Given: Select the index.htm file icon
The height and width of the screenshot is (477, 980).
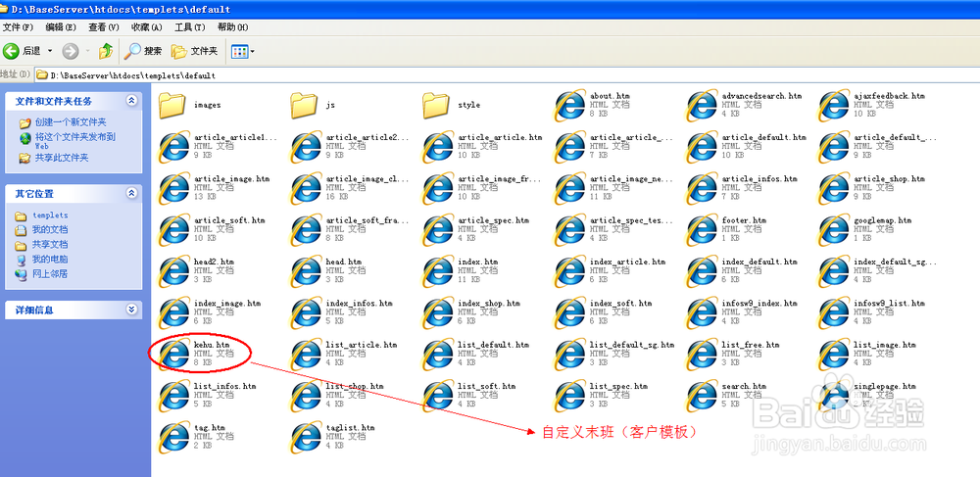Looking at the screenshot, I should tap(438, 271).
